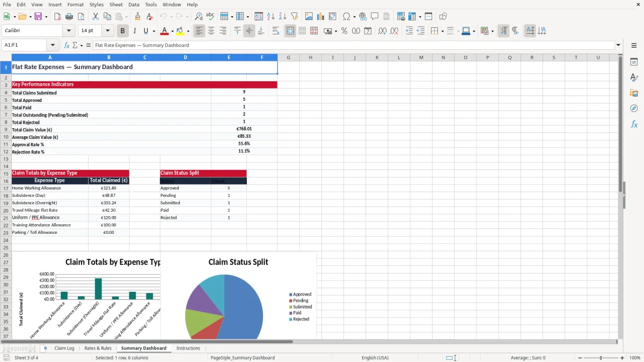Click the Insert Chart icon
This screenshot has height=362, width=644.
coord(321,17)
